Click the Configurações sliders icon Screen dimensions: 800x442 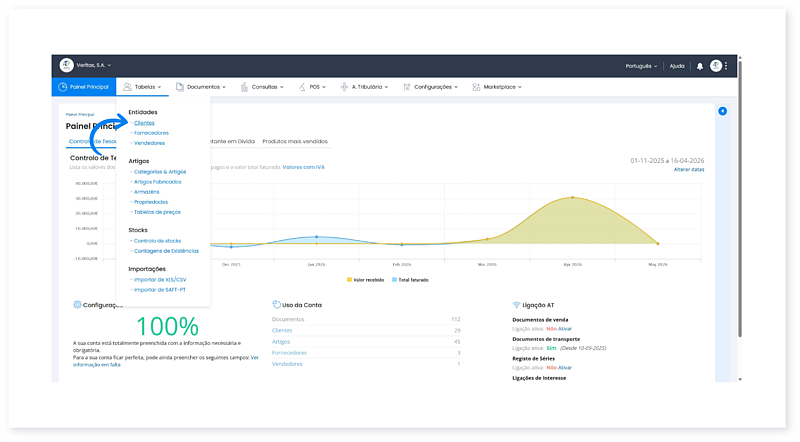(407, 87)
